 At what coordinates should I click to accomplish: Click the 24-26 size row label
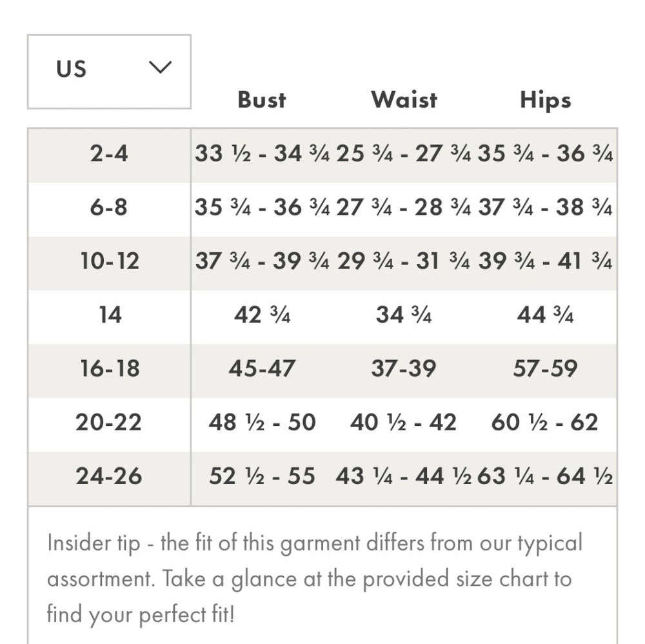click(x=108, y=476)
